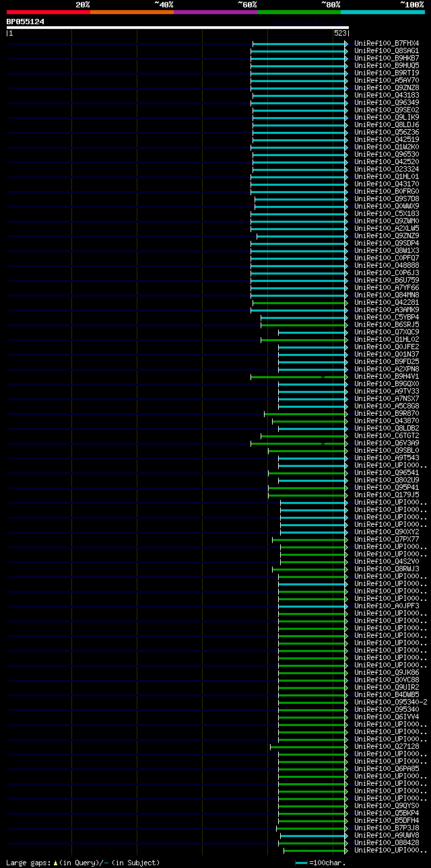The height and width of the screenshot is (868, 431).
Task: Select the UniRef100_Q96349 label
Action: 387,102
